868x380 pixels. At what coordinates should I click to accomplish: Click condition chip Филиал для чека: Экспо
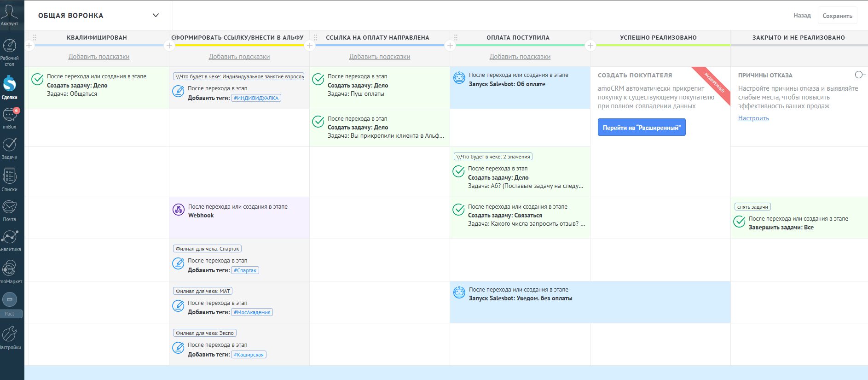[x=205, y=333]
